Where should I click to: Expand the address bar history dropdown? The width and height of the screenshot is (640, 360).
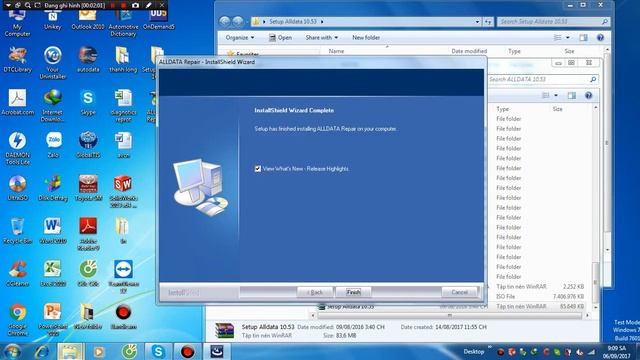477,22
